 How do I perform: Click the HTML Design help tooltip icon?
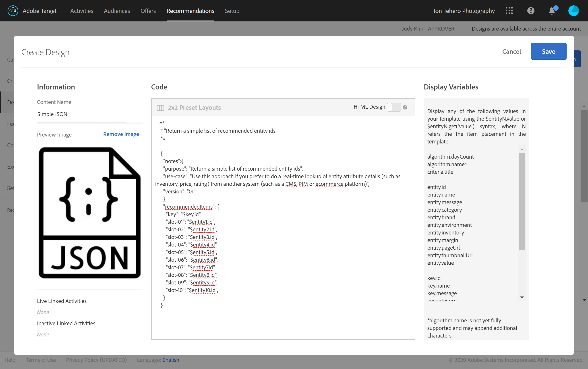(x=405, y=107)
